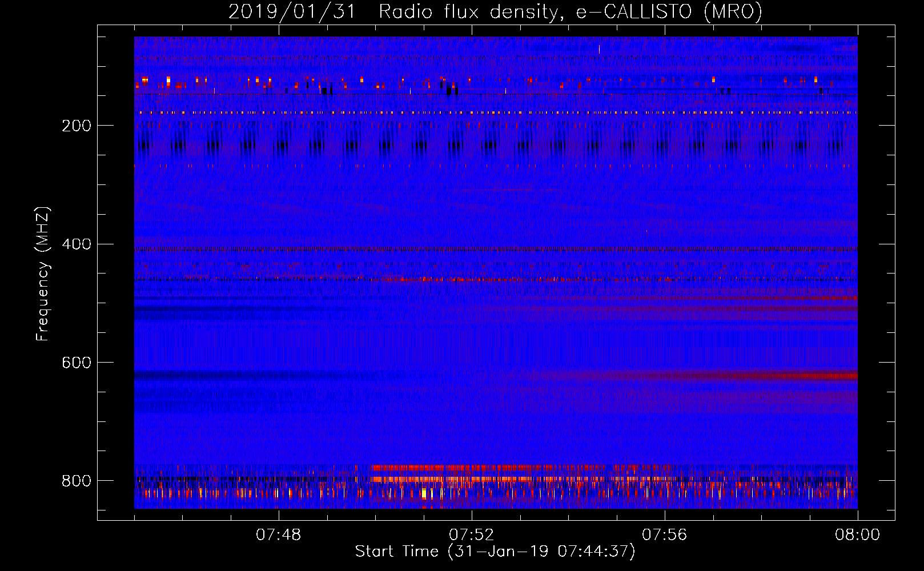Click the 'Start Time (31-Jan-19 07:44:37)' label
This screenshot has height=571, width=924.
click(495, 552)
